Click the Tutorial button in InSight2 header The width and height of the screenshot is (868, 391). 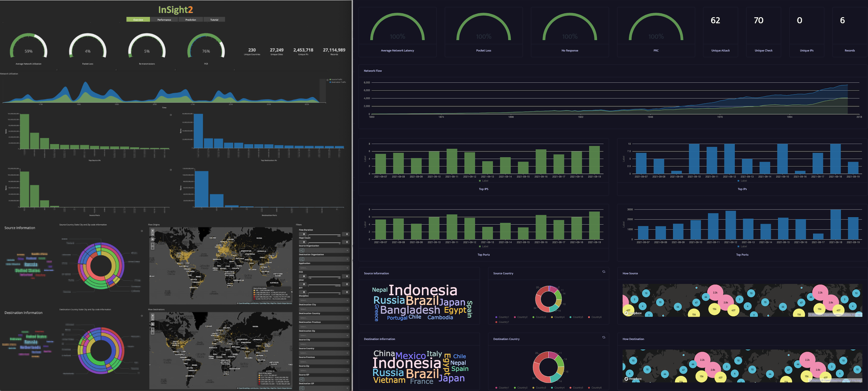coord(214,20)
